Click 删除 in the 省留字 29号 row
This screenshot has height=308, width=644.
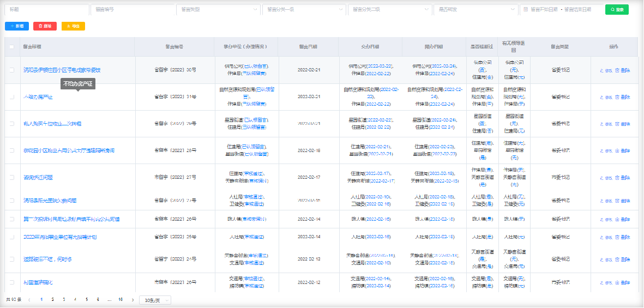[623, 124]
